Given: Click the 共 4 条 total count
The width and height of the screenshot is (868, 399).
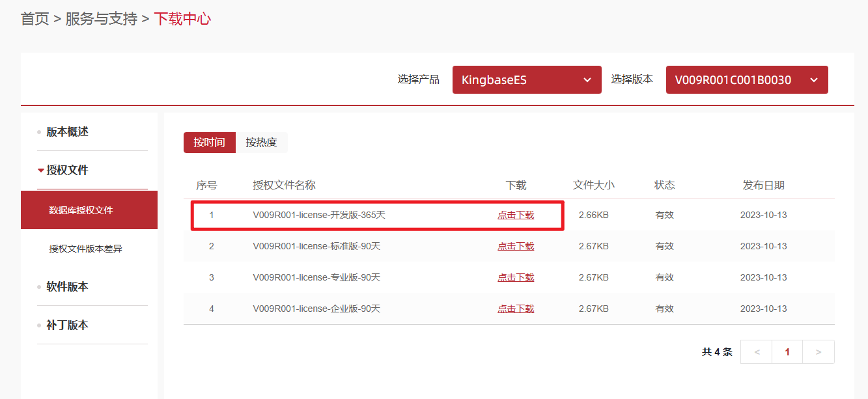Looking at the screenshot, I should click(x=717, y=352).
